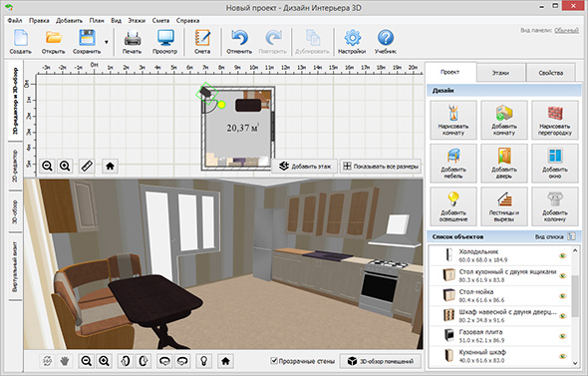This screenshot has width=588, height=376.
Task: Open Просмотр preview monitor icon
Action: pos(165,41)
